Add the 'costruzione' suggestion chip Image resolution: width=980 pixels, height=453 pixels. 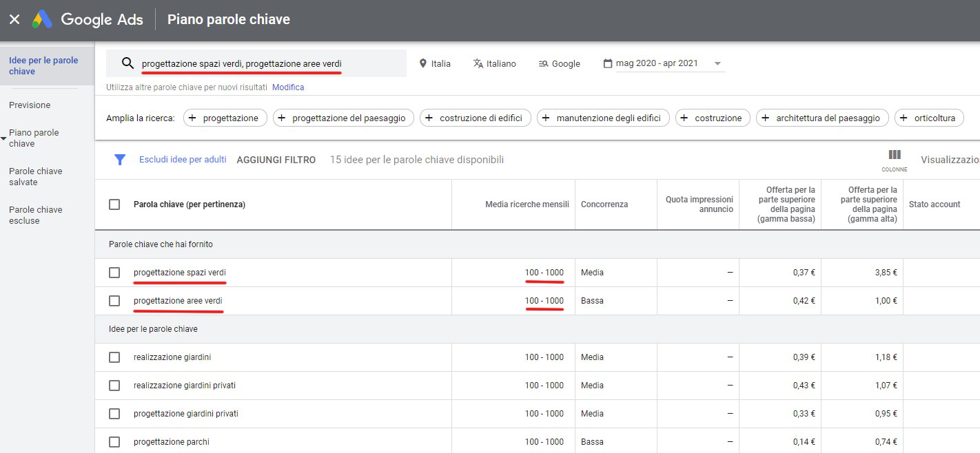[x=713, y=118]
